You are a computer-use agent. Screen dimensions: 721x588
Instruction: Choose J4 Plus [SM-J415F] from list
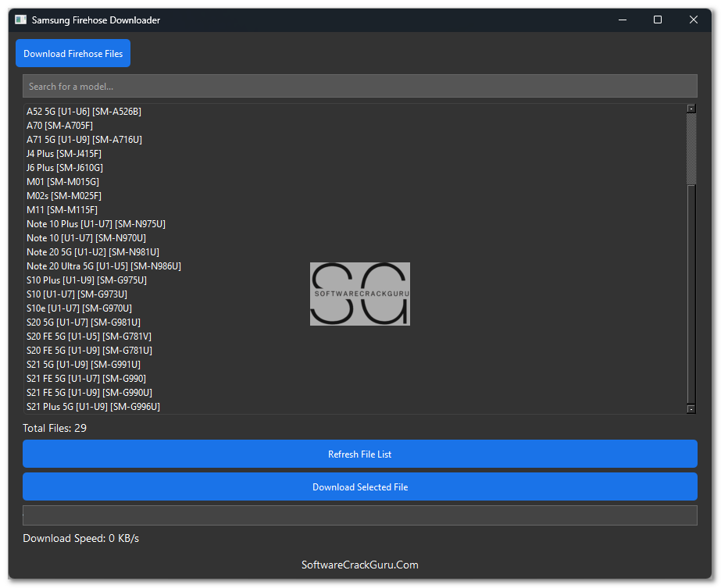pyautogui.click(x=64, y=154)
